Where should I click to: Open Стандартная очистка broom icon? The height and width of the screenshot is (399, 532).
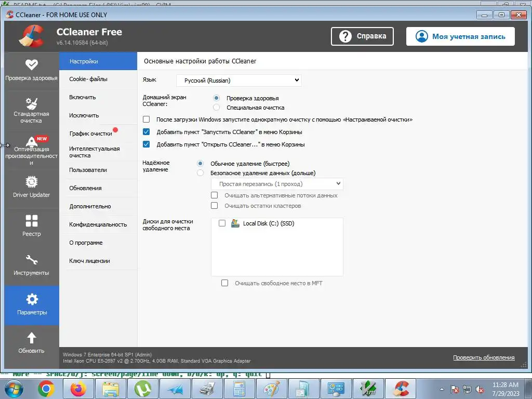32,103
